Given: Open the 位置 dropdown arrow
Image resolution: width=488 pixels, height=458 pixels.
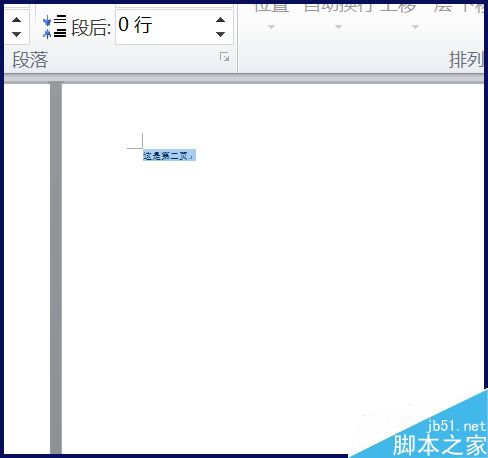Looking at the screenshot, I should coord(271,27).
